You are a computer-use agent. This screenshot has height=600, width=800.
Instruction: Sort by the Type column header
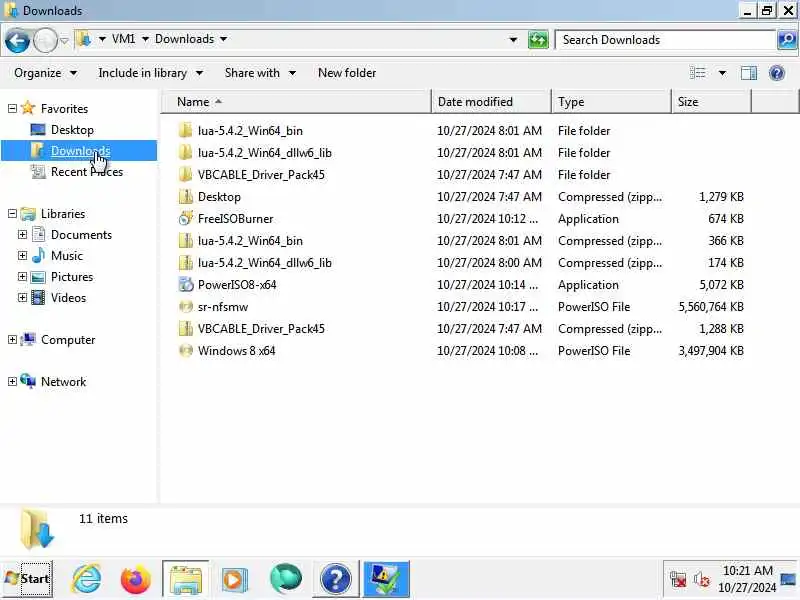click(x=611, y=102)
